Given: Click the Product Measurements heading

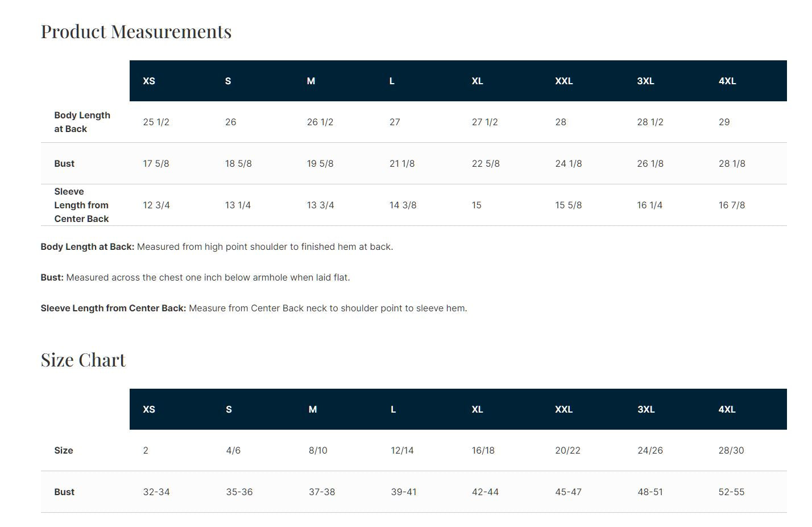Looking at the screenshot, I should click(136, 31).
